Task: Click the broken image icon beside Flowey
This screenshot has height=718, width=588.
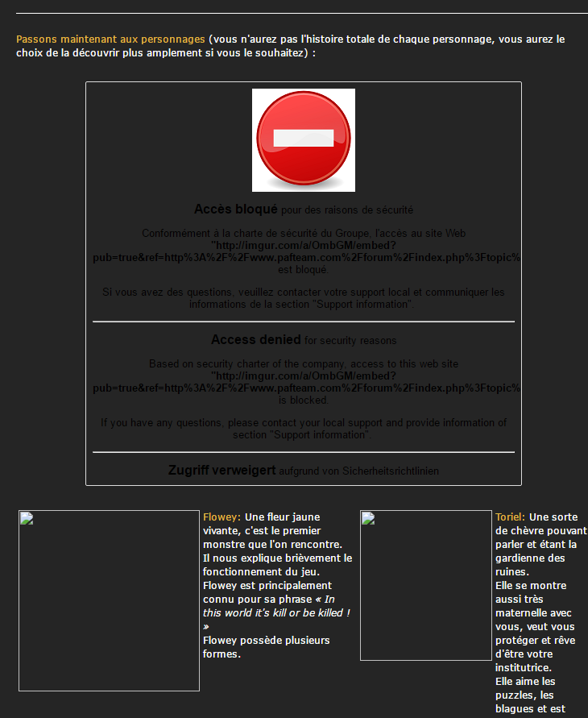Action: (x=27, y=518)
